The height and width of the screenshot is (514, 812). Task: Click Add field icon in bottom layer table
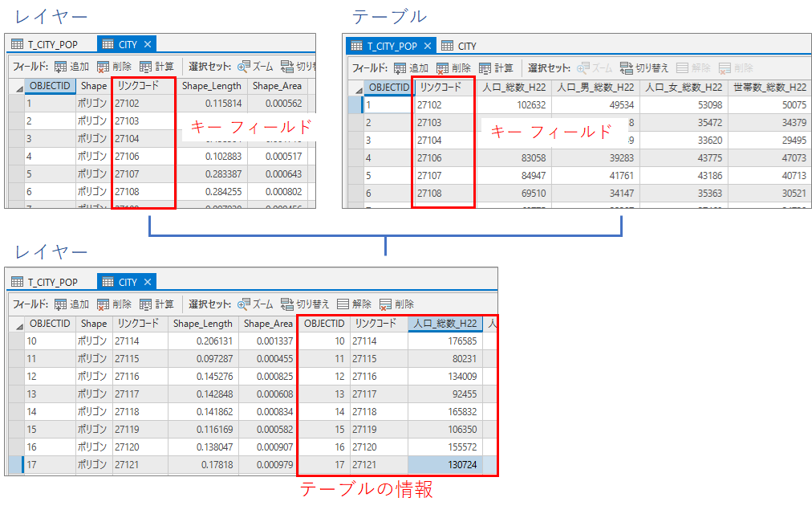61,304
